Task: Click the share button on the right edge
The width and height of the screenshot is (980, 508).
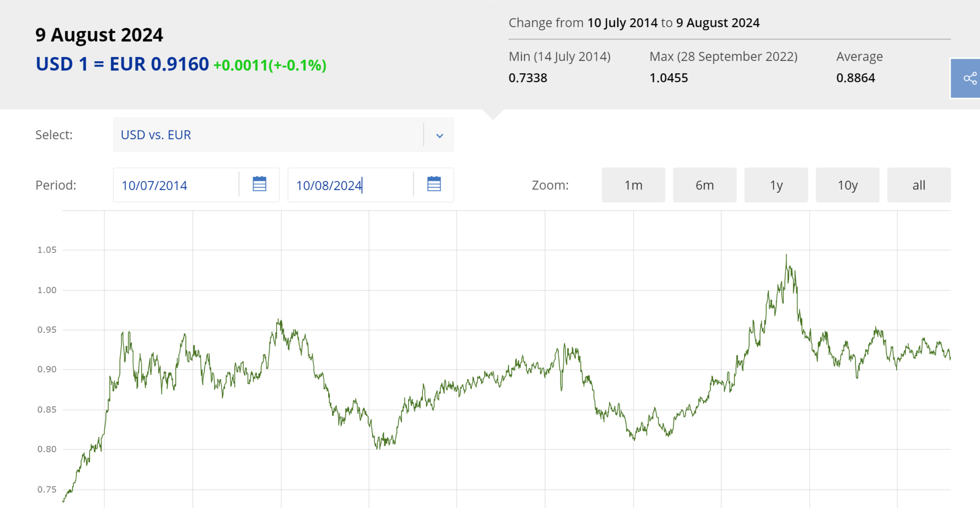Action: [969, 78]
